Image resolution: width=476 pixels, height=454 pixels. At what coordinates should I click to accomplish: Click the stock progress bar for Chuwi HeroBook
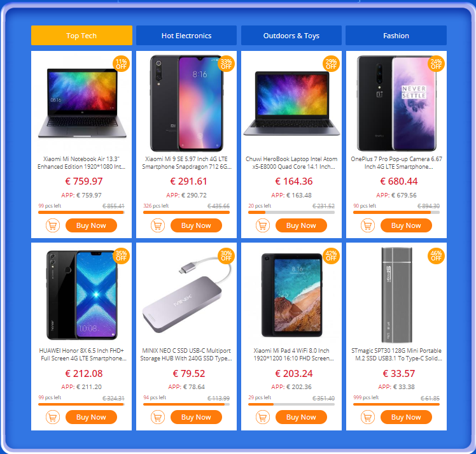(x=291, y=212)
